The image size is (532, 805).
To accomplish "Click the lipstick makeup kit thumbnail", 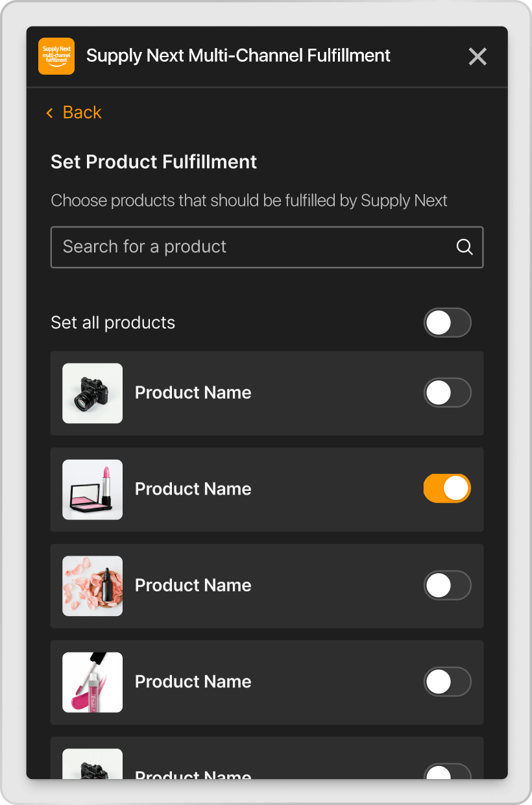I will (92, 489).
